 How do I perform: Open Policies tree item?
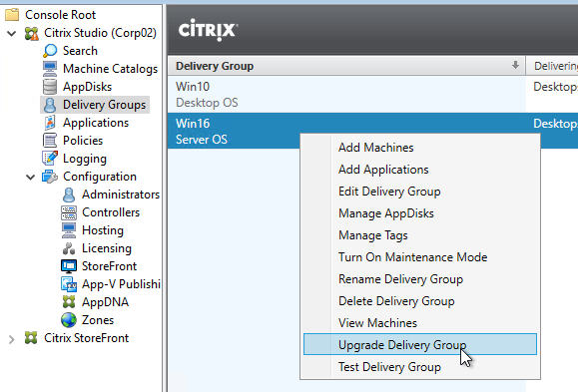coord(83,141)
